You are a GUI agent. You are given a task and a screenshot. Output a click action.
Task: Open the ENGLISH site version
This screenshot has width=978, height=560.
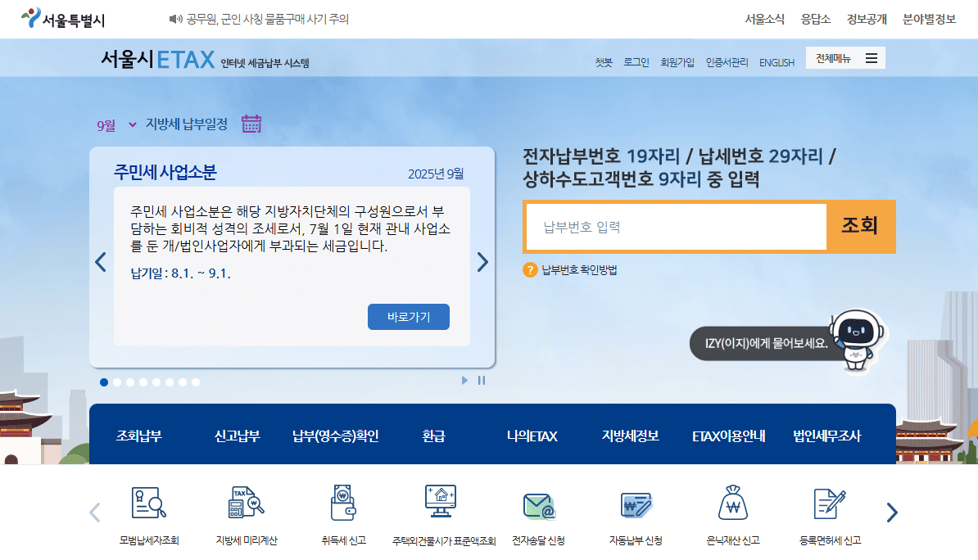click(x=777, y=61)
